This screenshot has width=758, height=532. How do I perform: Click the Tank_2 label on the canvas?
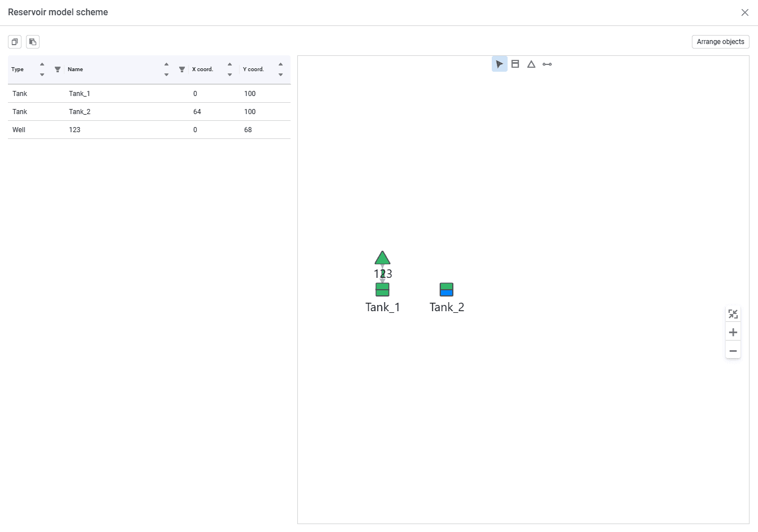pyautogui.click(x=447, y=307)
